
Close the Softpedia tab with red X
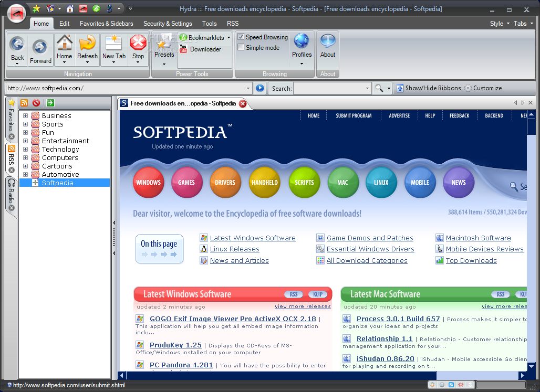243,103
